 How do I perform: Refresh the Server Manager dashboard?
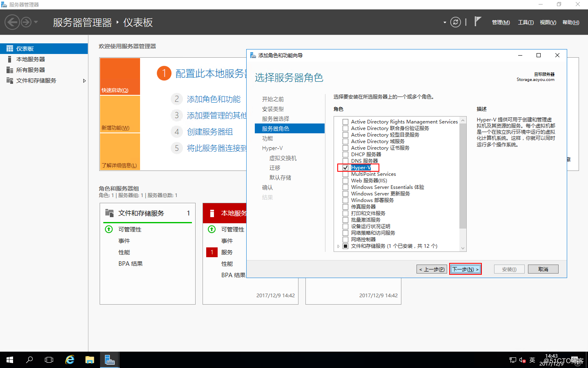[455, 22]
